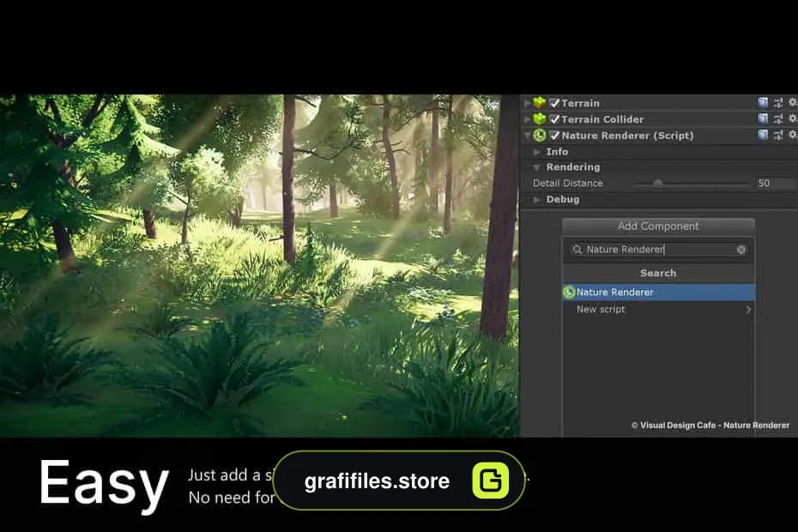Screen dimensions: 798x532
Task: Disable the Terrain component checkbox
Action: click(554, 103)
